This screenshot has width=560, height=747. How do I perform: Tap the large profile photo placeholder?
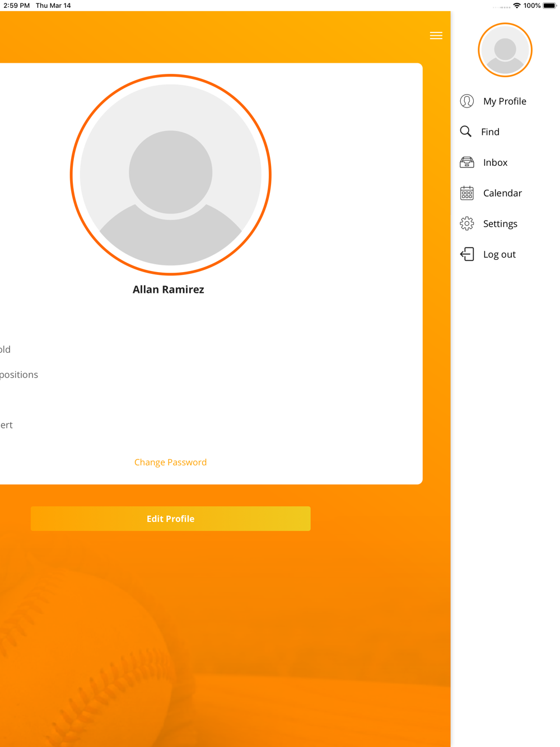171,175
